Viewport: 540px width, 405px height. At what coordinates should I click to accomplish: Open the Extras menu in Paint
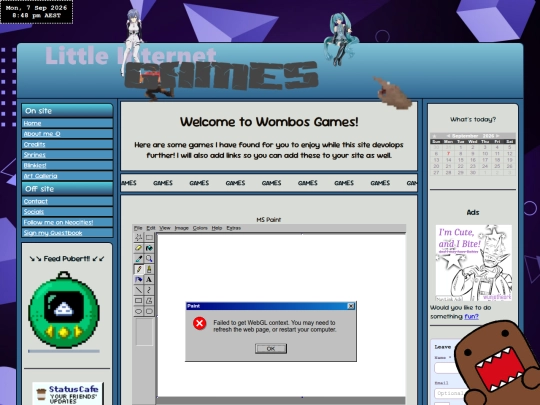[233, 228]
